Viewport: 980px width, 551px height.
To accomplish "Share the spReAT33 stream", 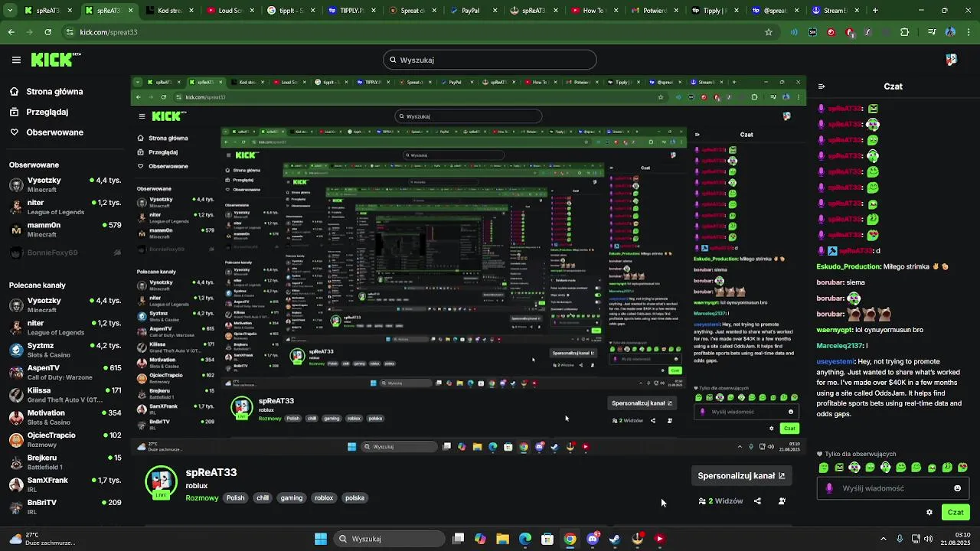I will 757,501.
